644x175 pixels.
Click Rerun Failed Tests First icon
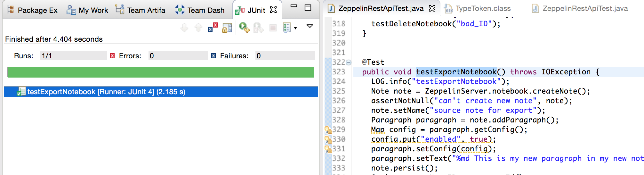click(258, 28)
